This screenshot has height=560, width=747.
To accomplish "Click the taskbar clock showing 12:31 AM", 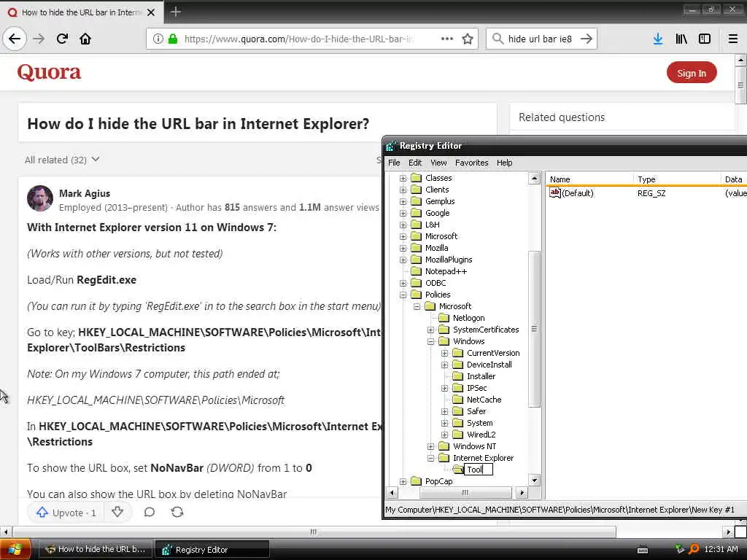I will [x=721, y=549].
